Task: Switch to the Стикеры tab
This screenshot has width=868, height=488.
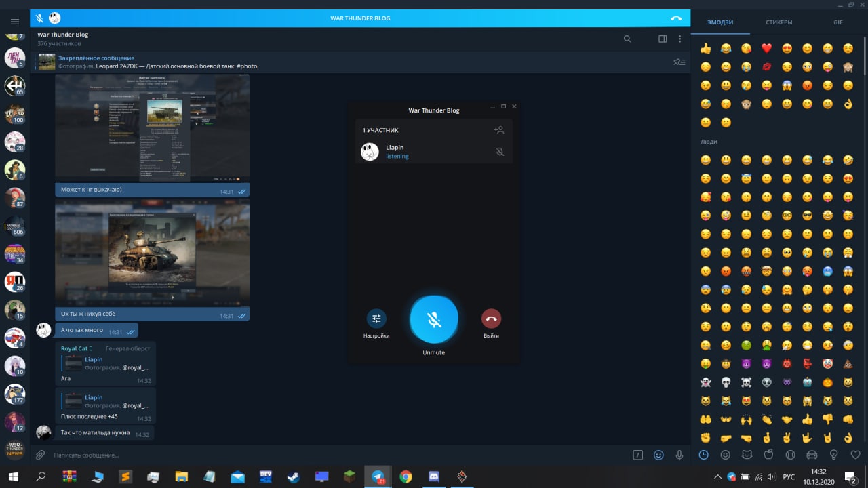Action: pyautogui.click(x=779, y=22)
